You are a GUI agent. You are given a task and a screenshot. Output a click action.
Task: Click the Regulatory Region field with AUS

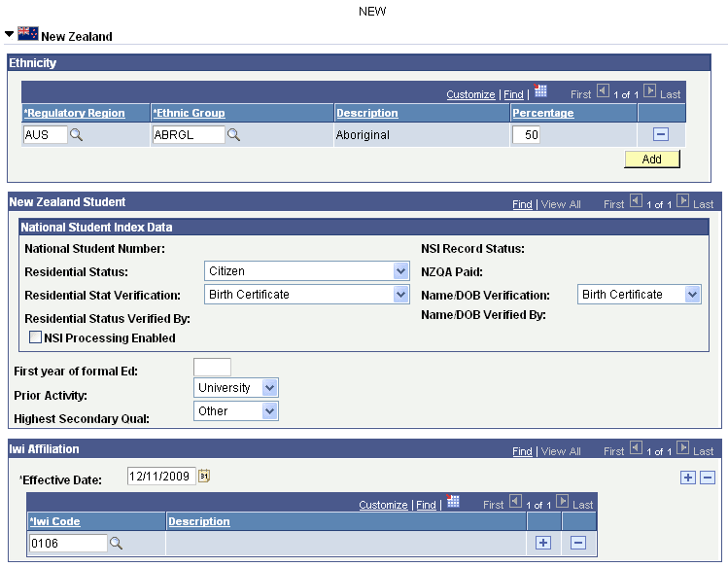pyautogui.click(x=45, y=135)
